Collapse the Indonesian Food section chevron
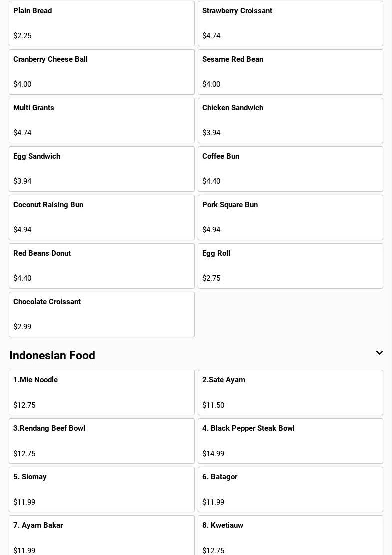Viewport: 392px width, 555px height. point(379,353)
